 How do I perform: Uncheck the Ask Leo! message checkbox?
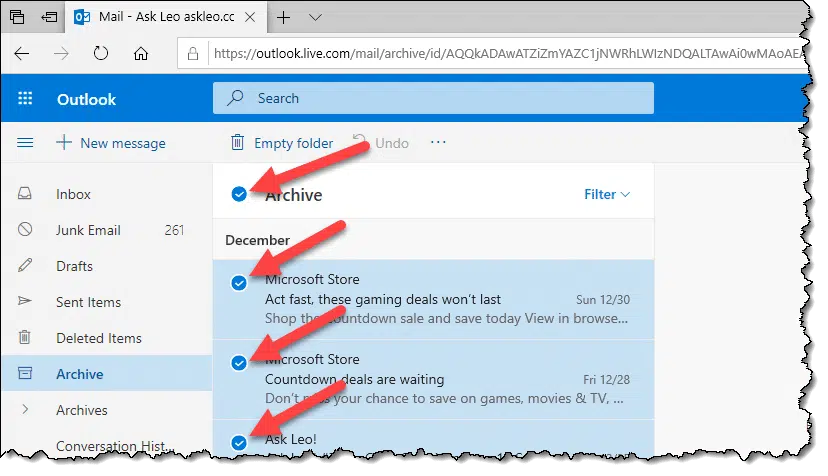pos(239,443)
